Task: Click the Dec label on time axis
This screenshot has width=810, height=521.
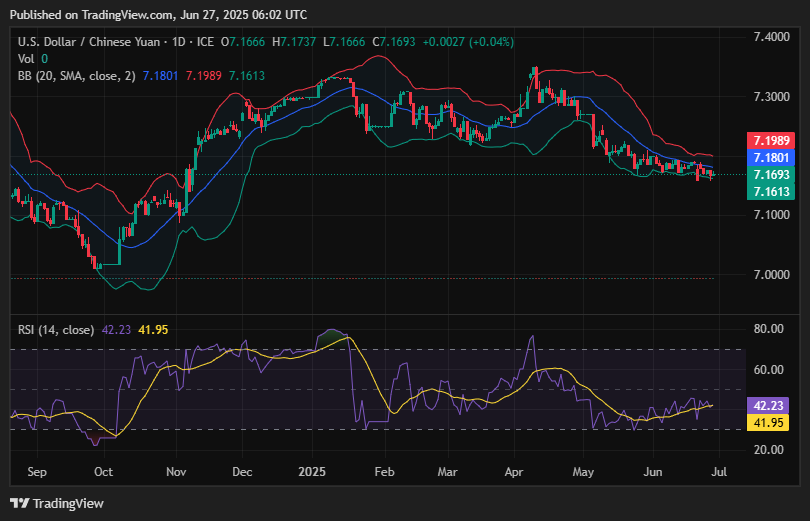Action: [x=242, y=472]
